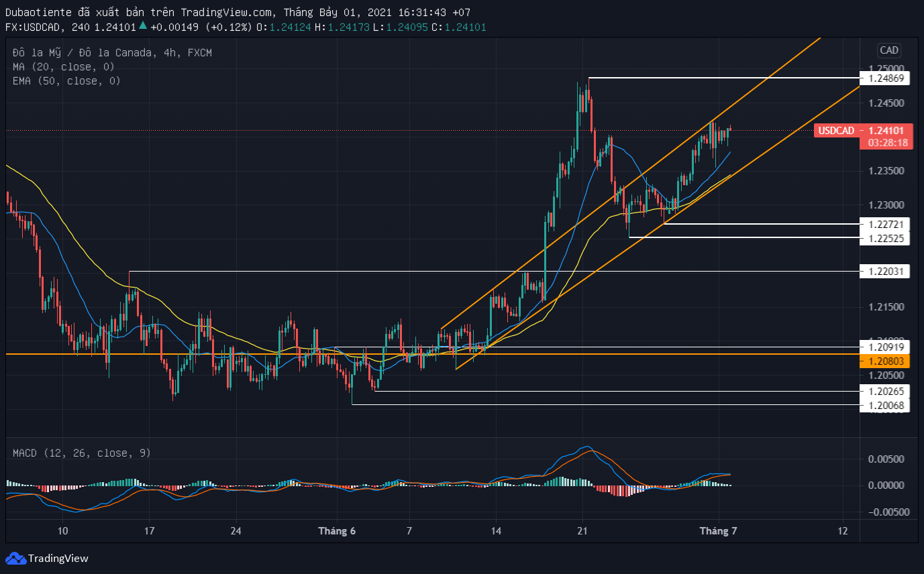Click the 12 date axis label
924x574 pixels.
(x=843, y=531)
